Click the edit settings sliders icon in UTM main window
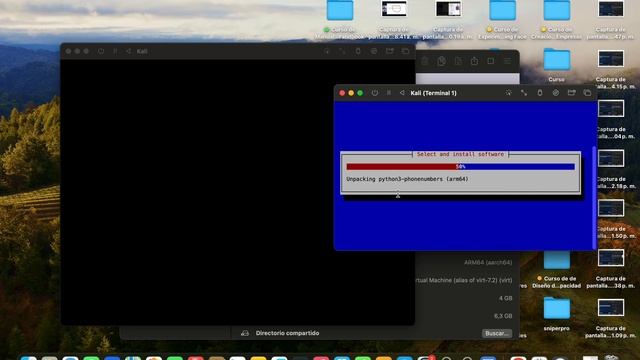 [507, 61]
